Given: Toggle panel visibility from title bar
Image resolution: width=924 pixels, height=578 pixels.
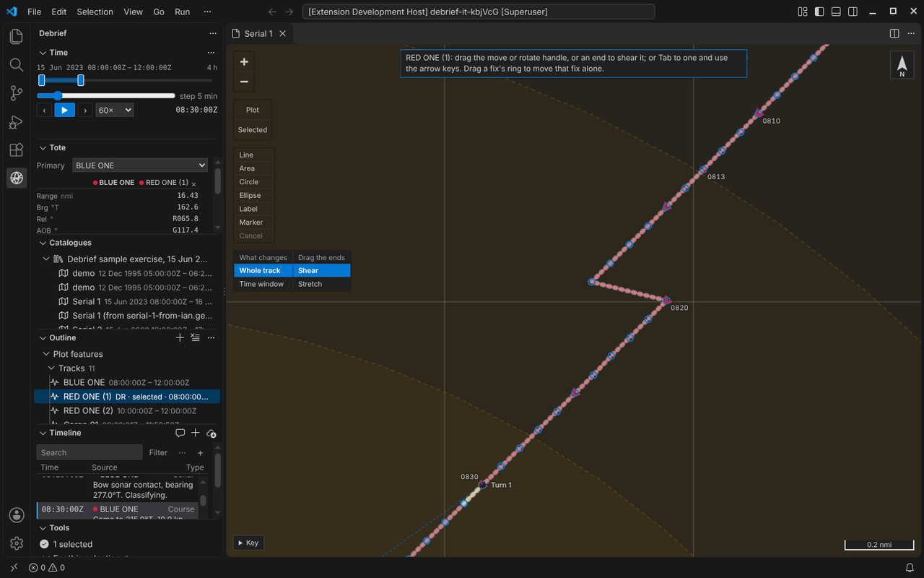Looking at the screenshot, I should 835,12.
